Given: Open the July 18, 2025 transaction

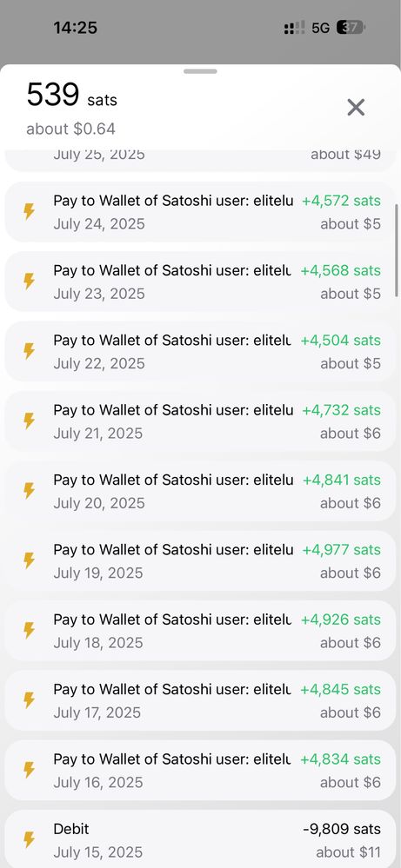Looking at the screenshot, I should click(x=200, y=631).
